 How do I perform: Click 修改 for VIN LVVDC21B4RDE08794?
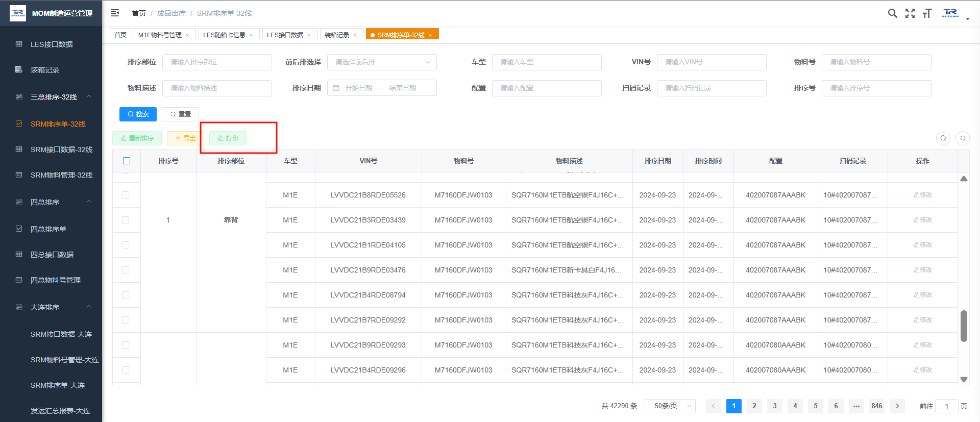point(923,295)
